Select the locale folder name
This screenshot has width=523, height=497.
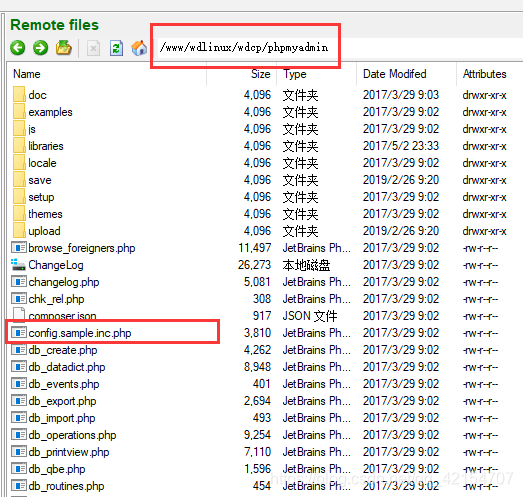[42, 163]
